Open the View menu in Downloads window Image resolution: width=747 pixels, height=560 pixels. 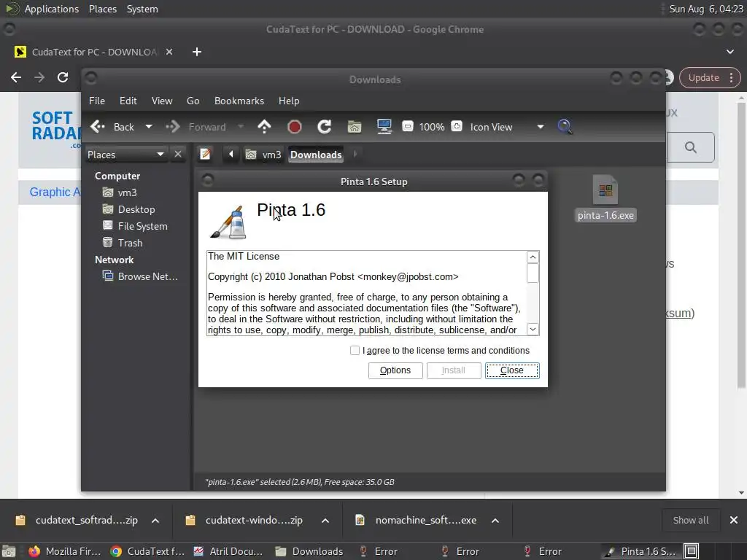point(162,101)
